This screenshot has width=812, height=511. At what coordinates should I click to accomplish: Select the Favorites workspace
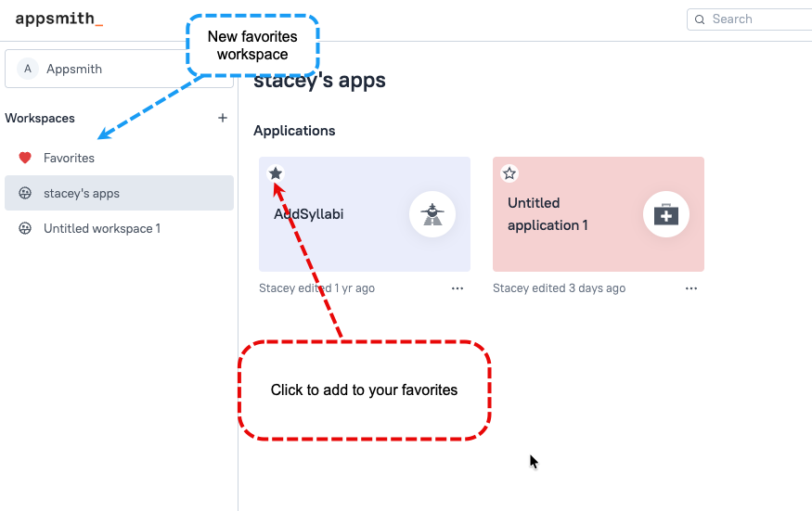[x=70, y=158]
